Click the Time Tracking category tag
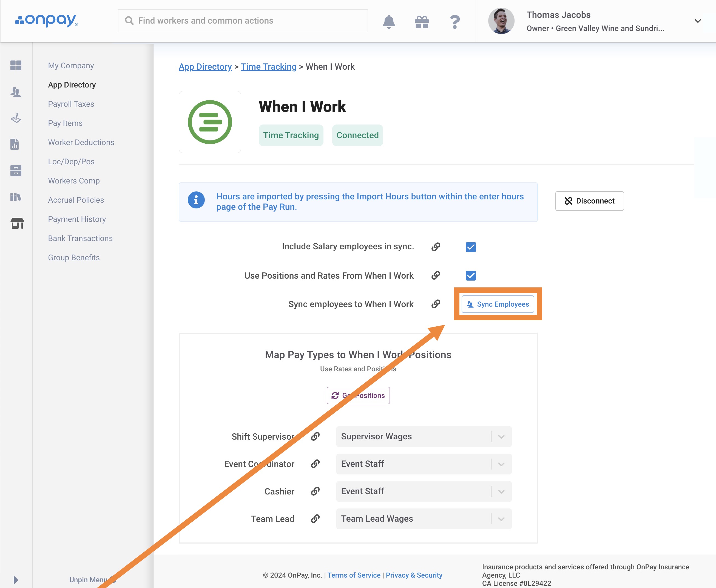This screenshot has height=588, width=716. (291, 135)
